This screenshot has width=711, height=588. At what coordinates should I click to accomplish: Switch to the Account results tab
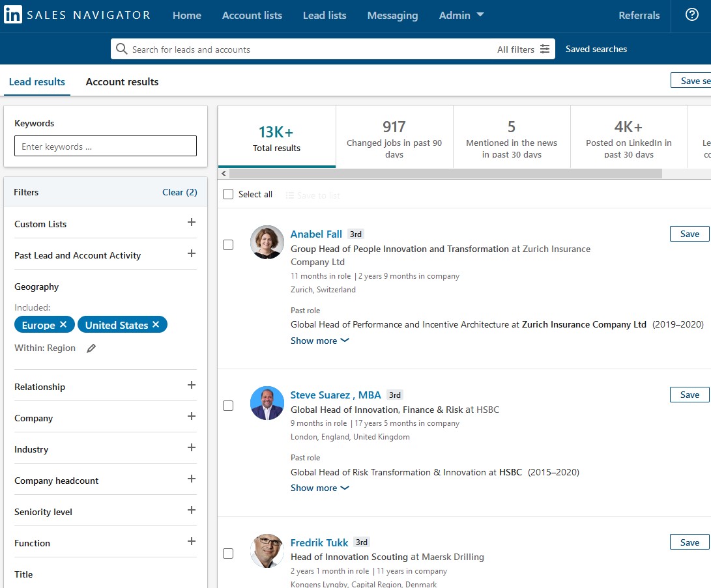click(x=122, y=82)
